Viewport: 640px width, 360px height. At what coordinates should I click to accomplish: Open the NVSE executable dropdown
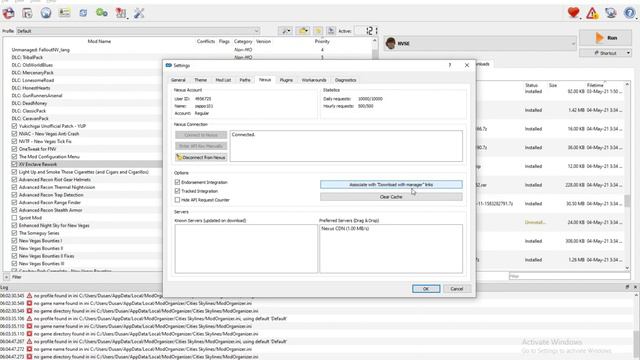480,43
